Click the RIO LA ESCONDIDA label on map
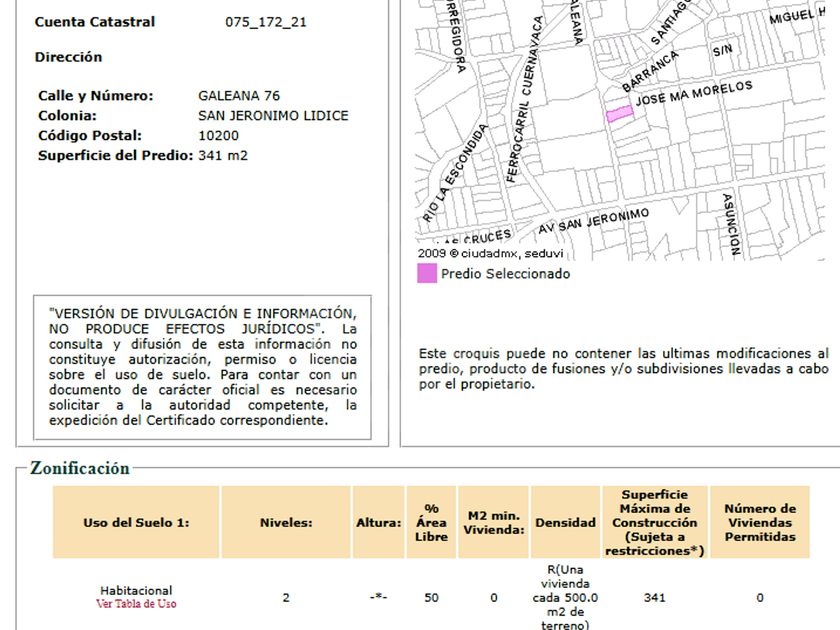 [x=455, y=173]
